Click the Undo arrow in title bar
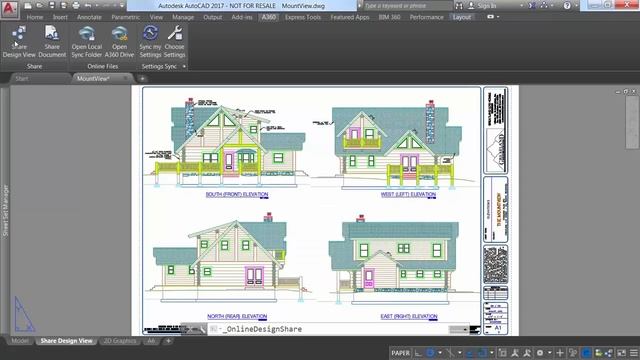Screen dimensions: 640x360 [x=88, y=6]
